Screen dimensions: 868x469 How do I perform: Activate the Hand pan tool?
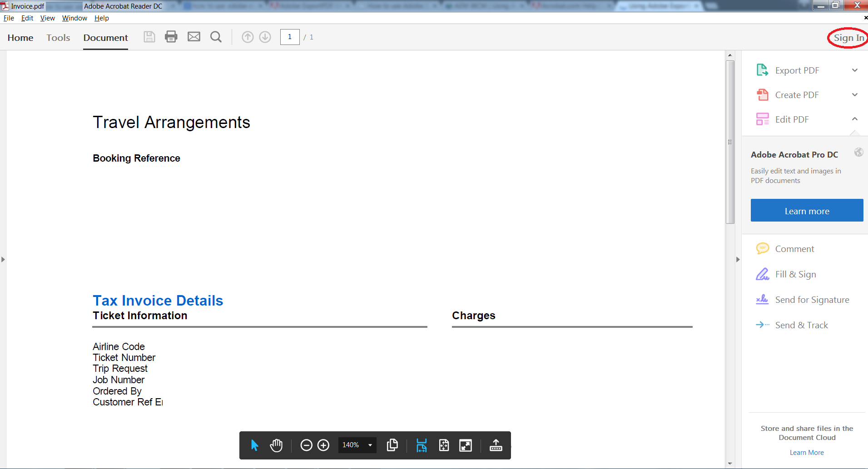[x=276, y=445]
